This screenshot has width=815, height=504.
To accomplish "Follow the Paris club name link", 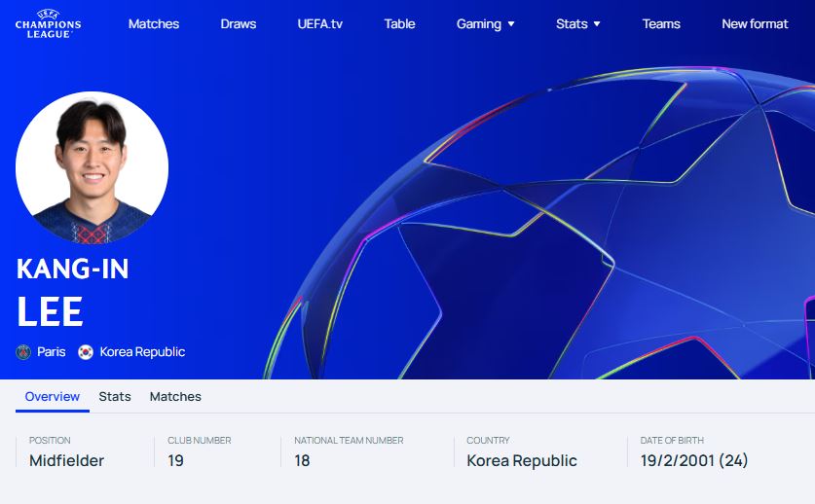I will 52,352.
